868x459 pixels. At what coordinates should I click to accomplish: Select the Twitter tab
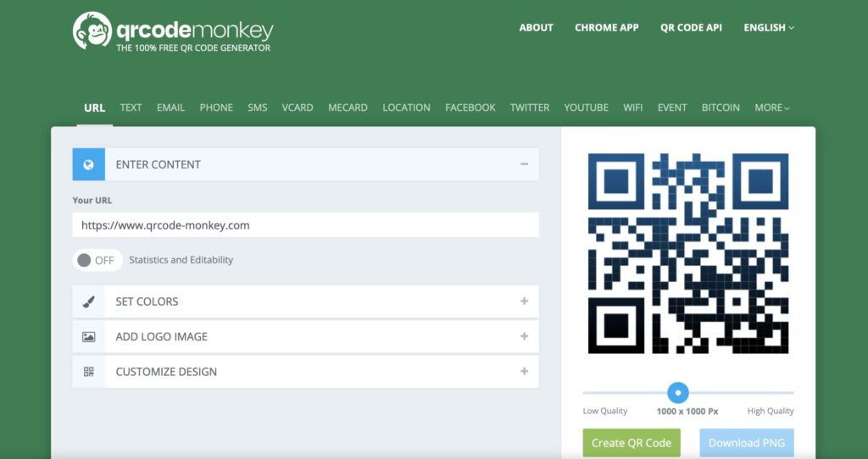pos(530,108)
